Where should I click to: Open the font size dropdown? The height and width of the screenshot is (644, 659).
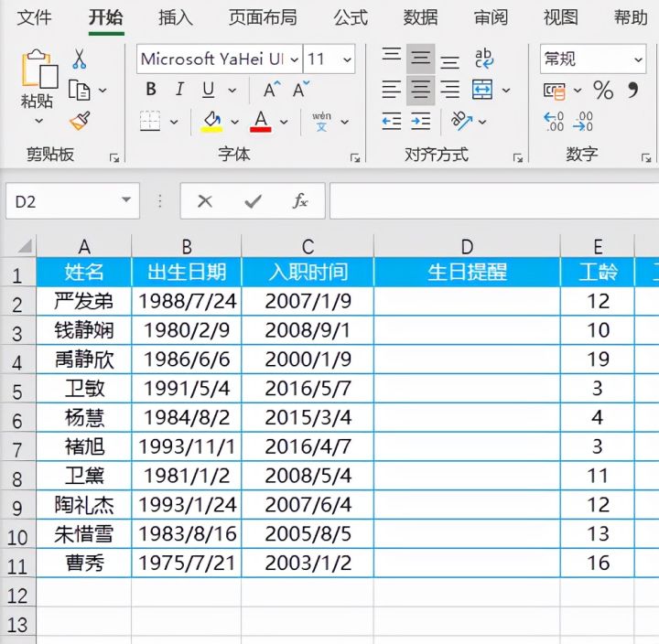tap(347, 59)
